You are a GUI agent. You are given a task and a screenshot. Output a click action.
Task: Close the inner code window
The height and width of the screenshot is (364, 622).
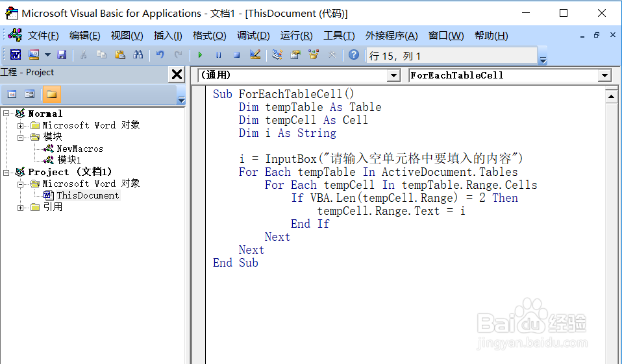612,35
